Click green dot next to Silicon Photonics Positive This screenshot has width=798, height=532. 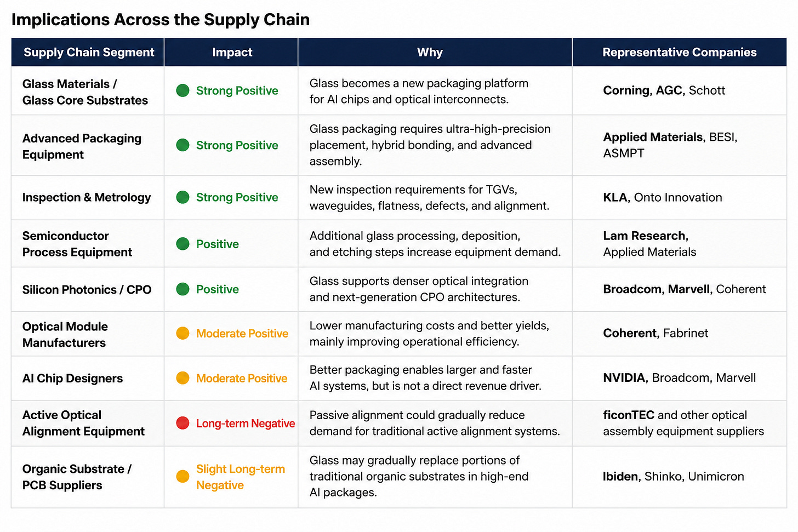coord(183,289)
